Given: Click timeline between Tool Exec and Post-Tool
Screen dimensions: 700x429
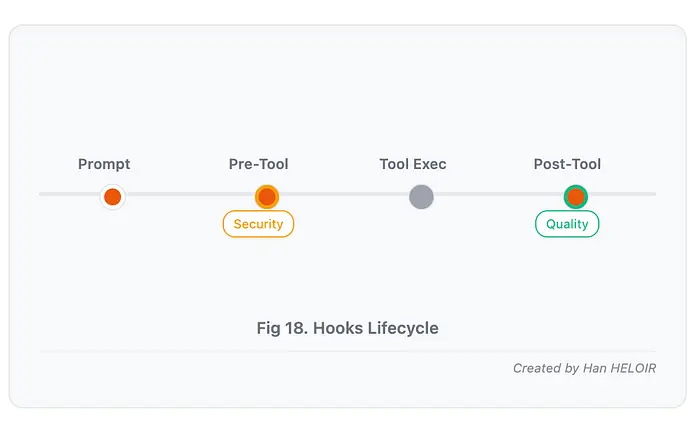Looking at the screenshot, I should point(498,194).
